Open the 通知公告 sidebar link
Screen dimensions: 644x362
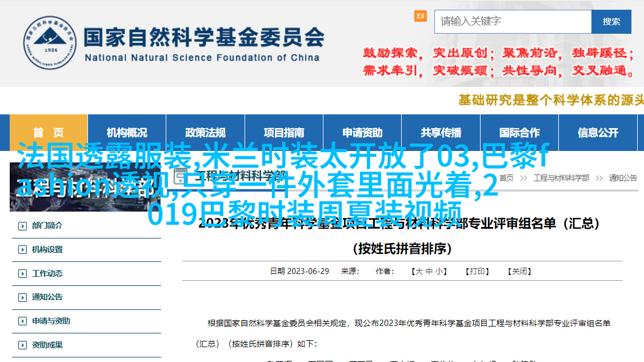click(x=47, y=297)
